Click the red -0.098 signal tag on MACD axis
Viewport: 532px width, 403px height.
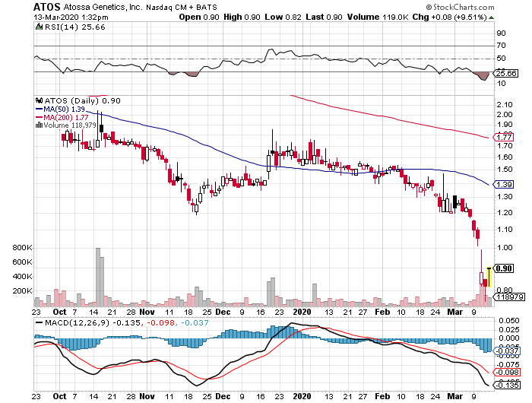pos(507,373)
